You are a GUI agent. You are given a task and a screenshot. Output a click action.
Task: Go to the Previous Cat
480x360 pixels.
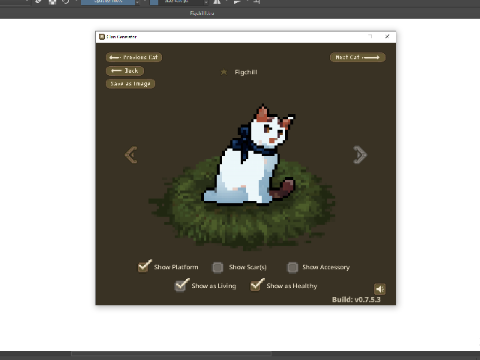tap(134, 57)
